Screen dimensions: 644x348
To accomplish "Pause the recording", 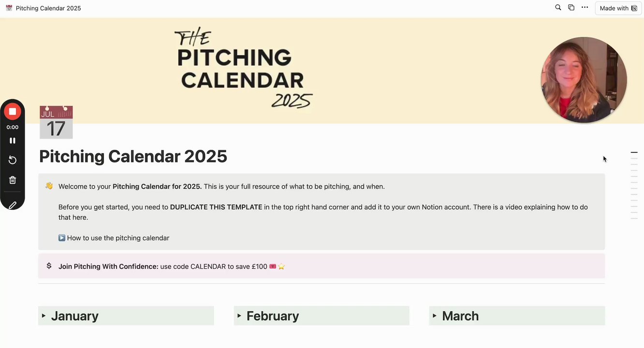I will [x=13, y=141].
